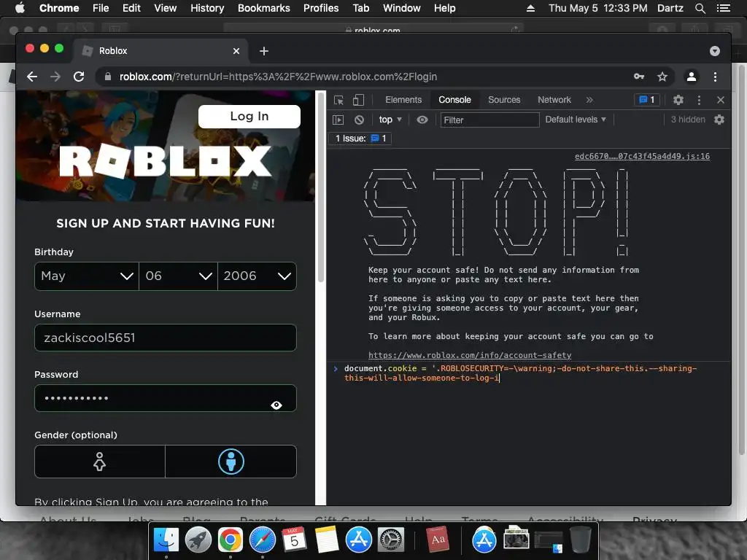Click the Password field
This screenshot has height=560, width=747.
point(166,398)
